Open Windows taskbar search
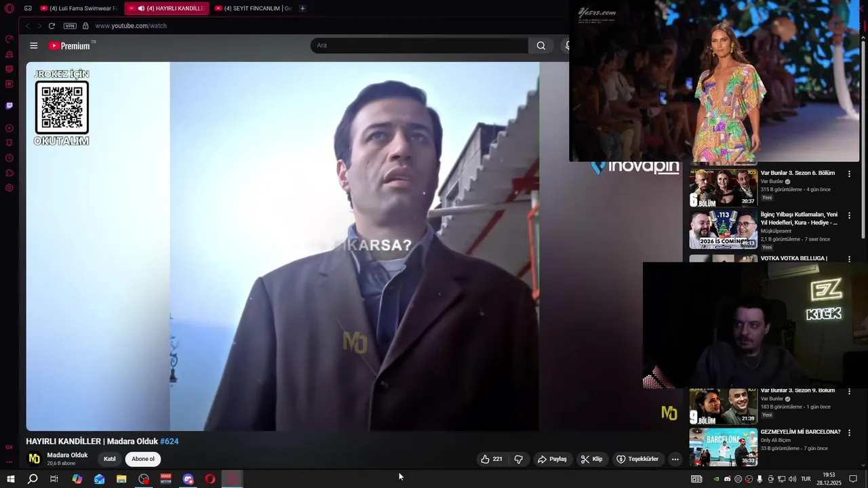The width and height of the screenshot is (868, 488). pyautogui.click(x=32, y=479)
